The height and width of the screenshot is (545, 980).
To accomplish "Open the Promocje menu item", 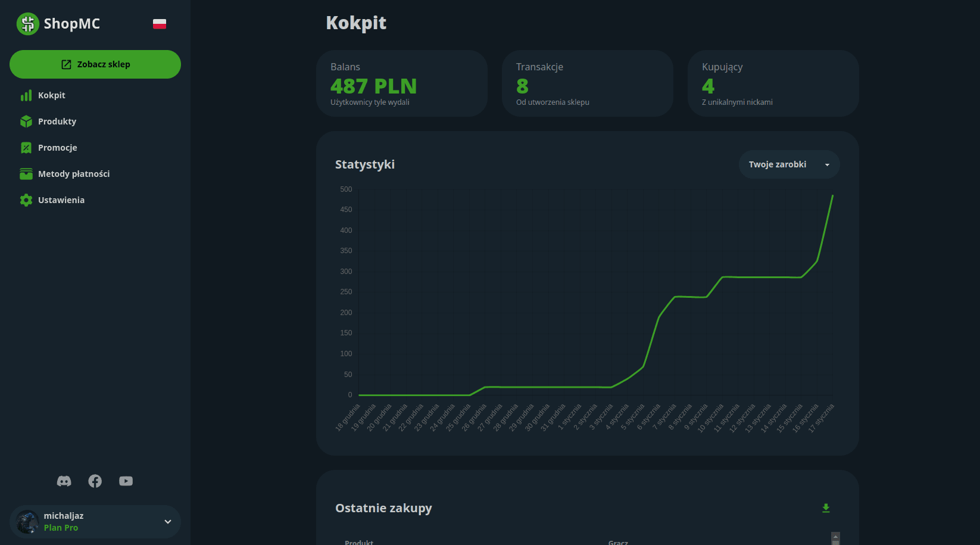I will (x=58, y=148).
